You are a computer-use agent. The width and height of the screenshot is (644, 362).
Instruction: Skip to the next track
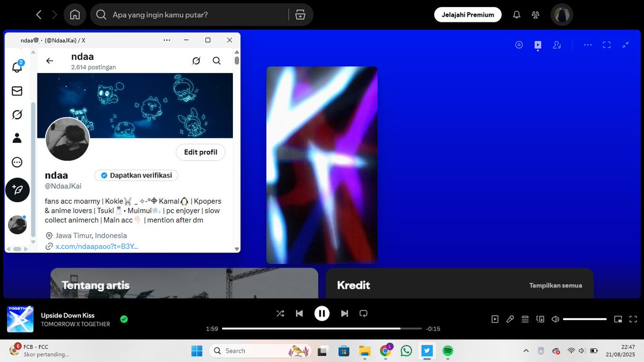point(345,313)
